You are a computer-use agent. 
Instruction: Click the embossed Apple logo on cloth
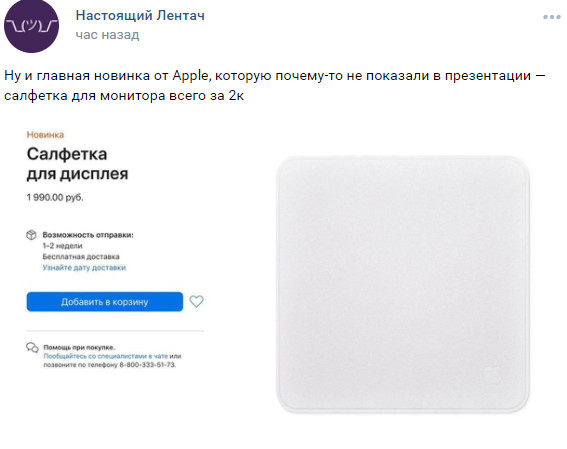493,374
